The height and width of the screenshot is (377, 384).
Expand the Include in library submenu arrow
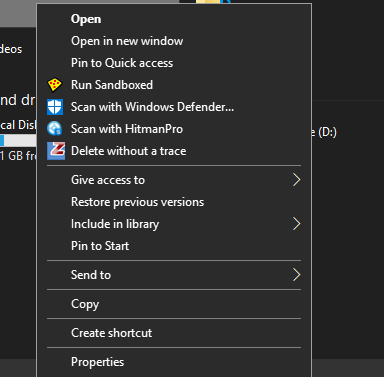pyautogui.click(x=296, y=224)
